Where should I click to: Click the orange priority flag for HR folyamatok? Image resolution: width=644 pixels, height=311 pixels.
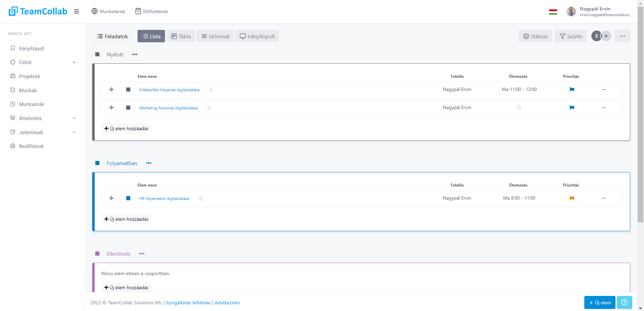572,198
